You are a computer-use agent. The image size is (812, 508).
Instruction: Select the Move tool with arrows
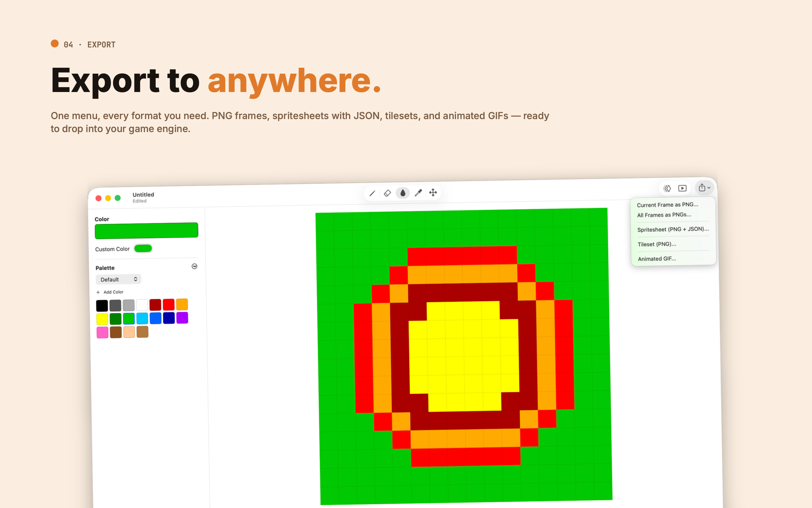tap(433, 192)
